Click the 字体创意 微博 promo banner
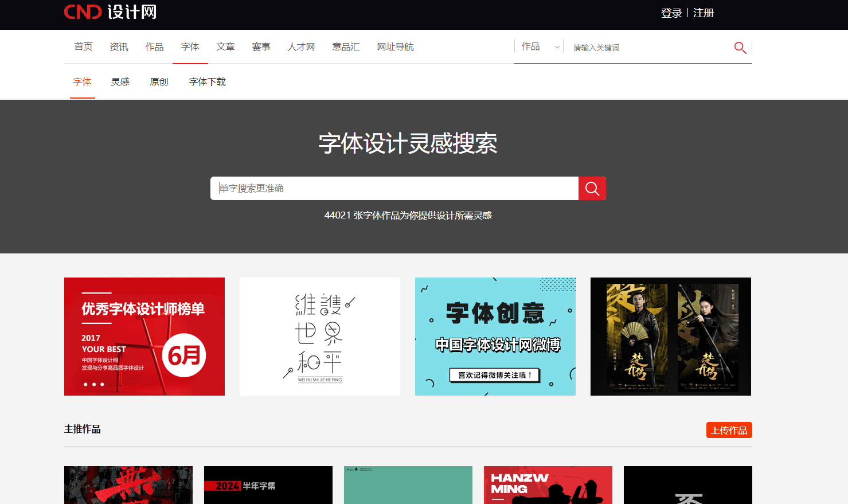This screenshot has height=504, width=848. point(495,336)
